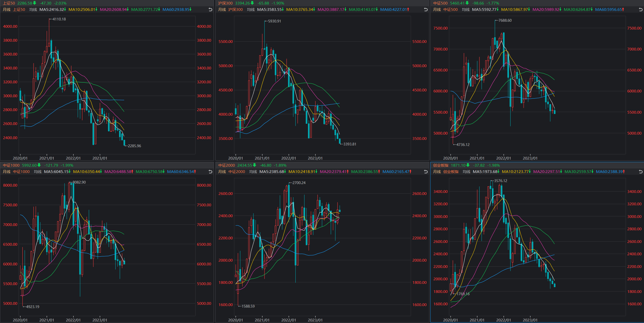Open 均线 indicator selector in 沪深300 panel
The height and width of the screenshot is (323, 644).
(x=251, y=10)
